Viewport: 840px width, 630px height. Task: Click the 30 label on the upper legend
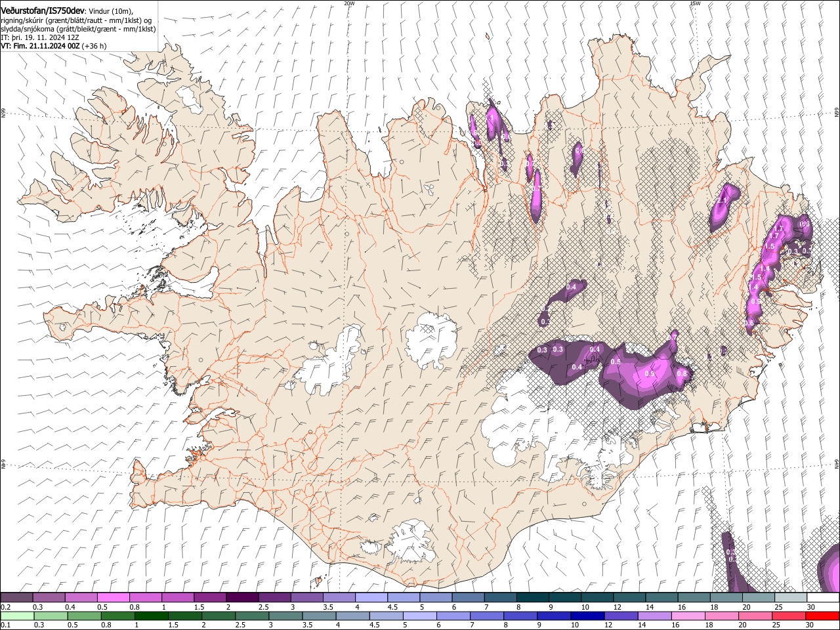pyautogui.click(x=811, y=607)
